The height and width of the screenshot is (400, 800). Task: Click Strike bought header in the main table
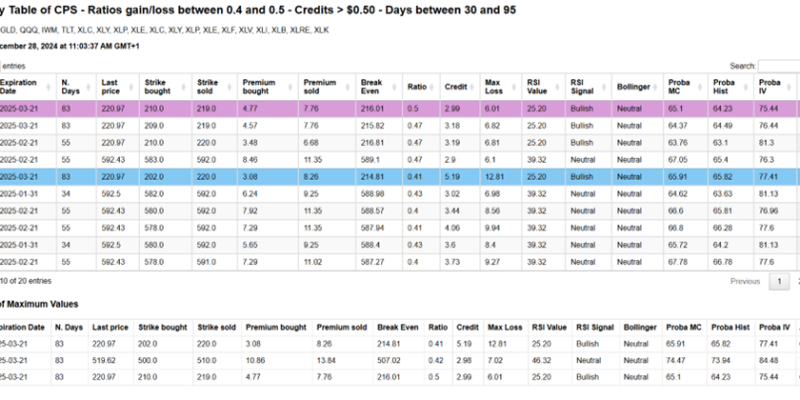pos(161,86)
